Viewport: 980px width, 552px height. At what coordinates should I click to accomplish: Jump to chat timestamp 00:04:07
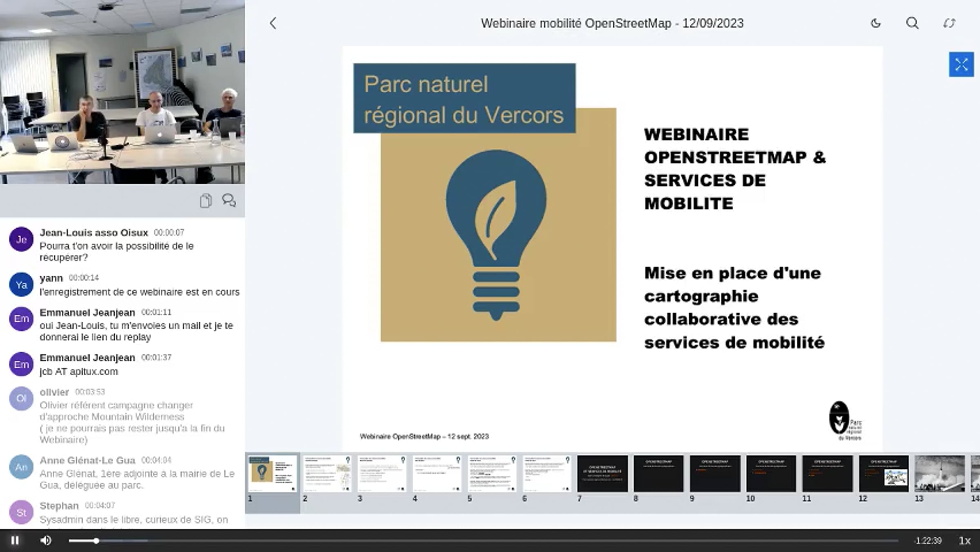pyautogui.click(x=100, y=505)
